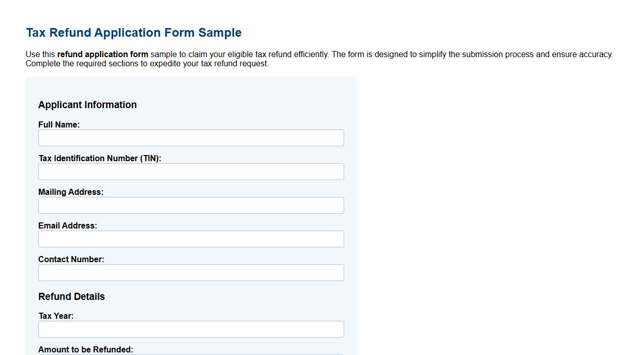Click the bold refund application form text
The height and width of the screenshot is (355, 644).
[103, 54]
